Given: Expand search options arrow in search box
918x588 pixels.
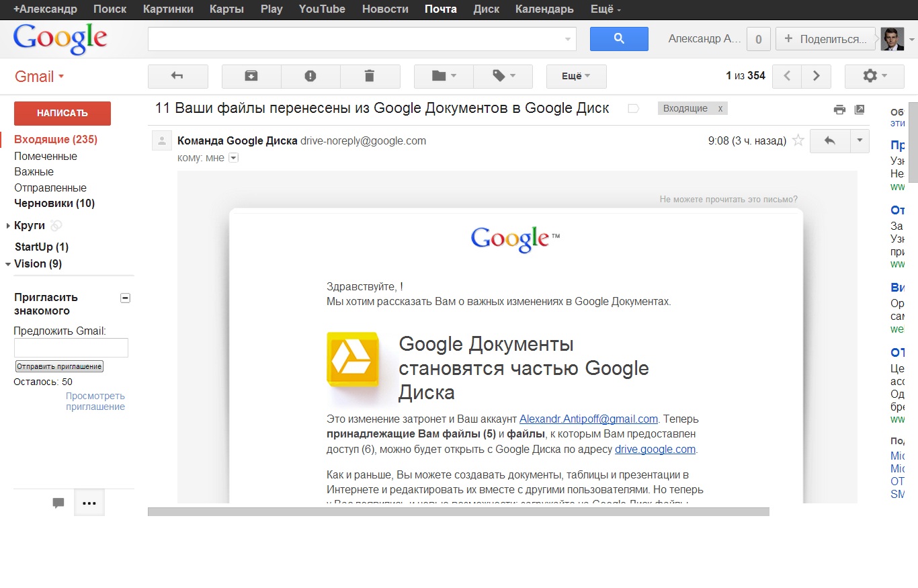Looking at the screenshot, I should (x=568, y=40).
